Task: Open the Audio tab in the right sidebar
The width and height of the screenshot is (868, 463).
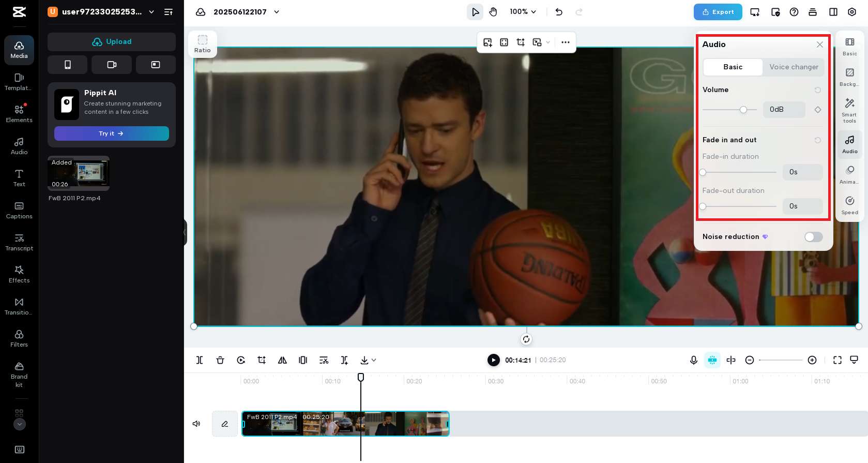Action: tap(849, 144)
